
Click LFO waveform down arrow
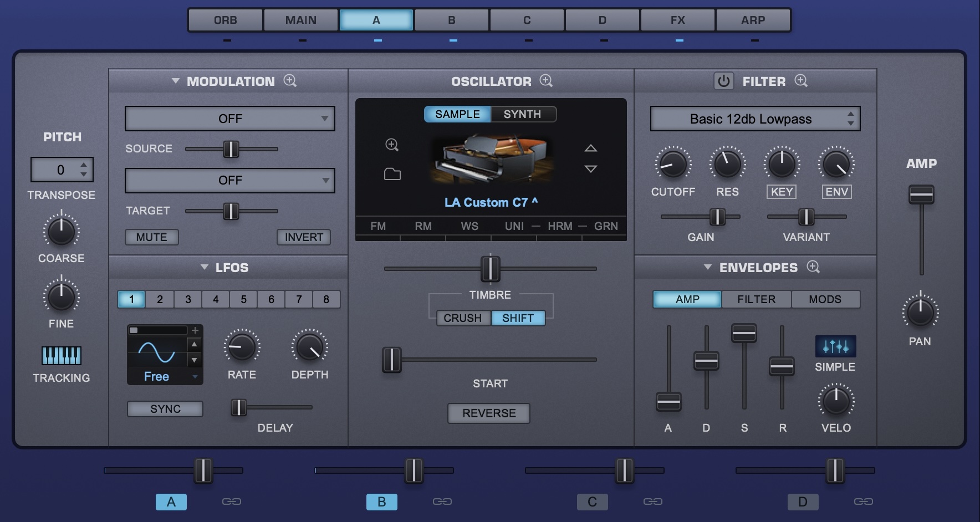click(x=194, y=360)
